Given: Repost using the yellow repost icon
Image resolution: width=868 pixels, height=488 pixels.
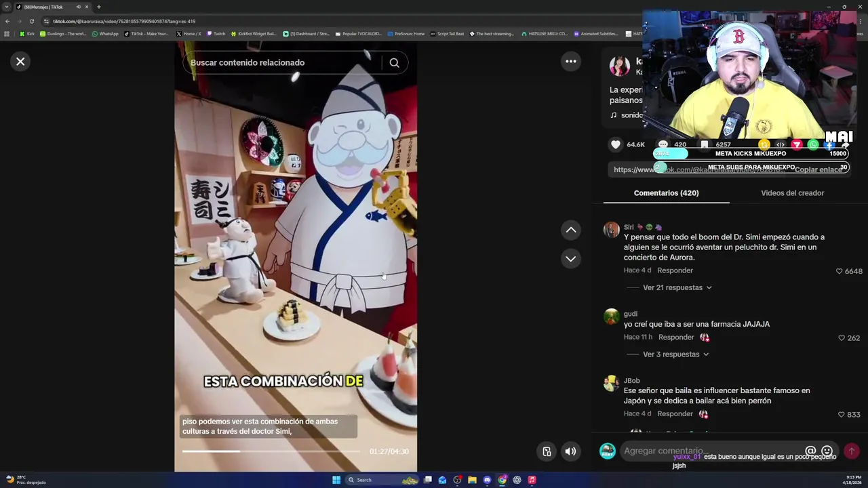Looking at the screenshot, I should tap(764, 144).
